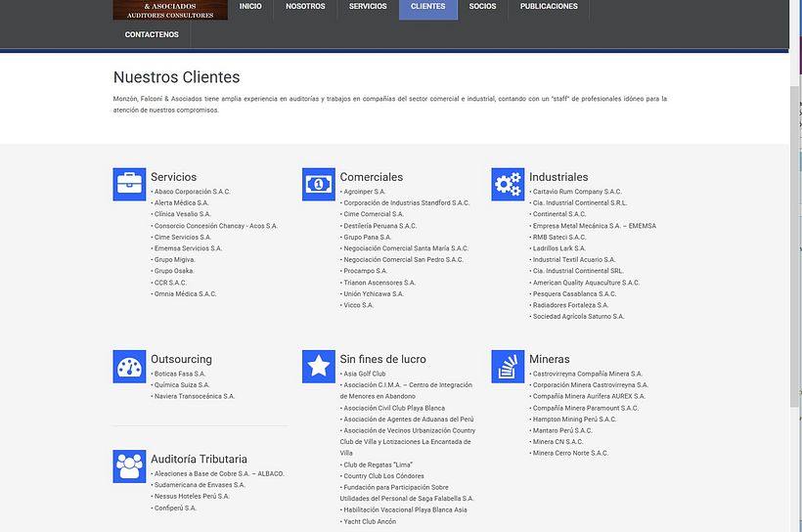Click the Mineras stack icon
The width and height of the screenshot is (802, 532).
pos(508,367)
